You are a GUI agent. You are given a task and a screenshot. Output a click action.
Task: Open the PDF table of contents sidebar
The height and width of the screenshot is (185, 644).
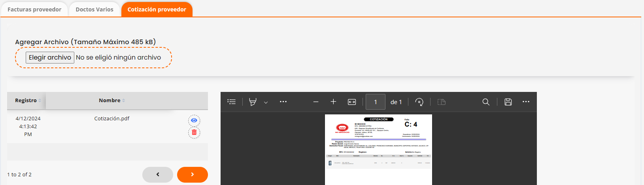click(232, 102)
